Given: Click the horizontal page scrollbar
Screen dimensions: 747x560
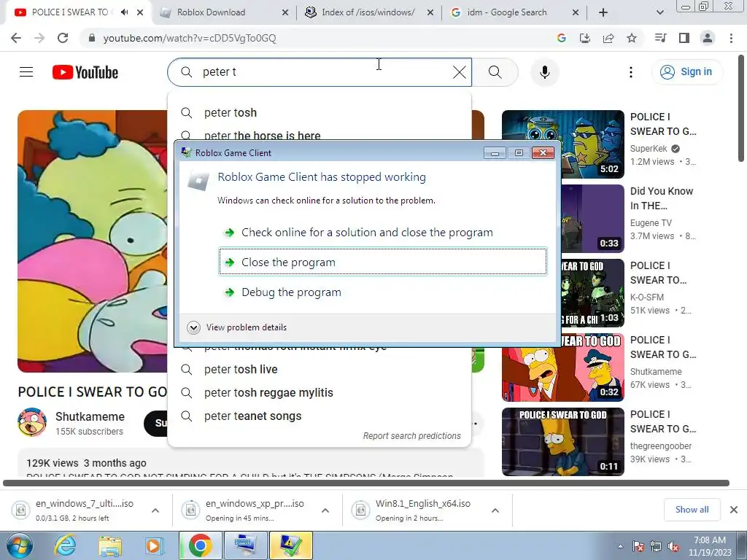Looking at the screenshot, I should (x=366, y=483).
